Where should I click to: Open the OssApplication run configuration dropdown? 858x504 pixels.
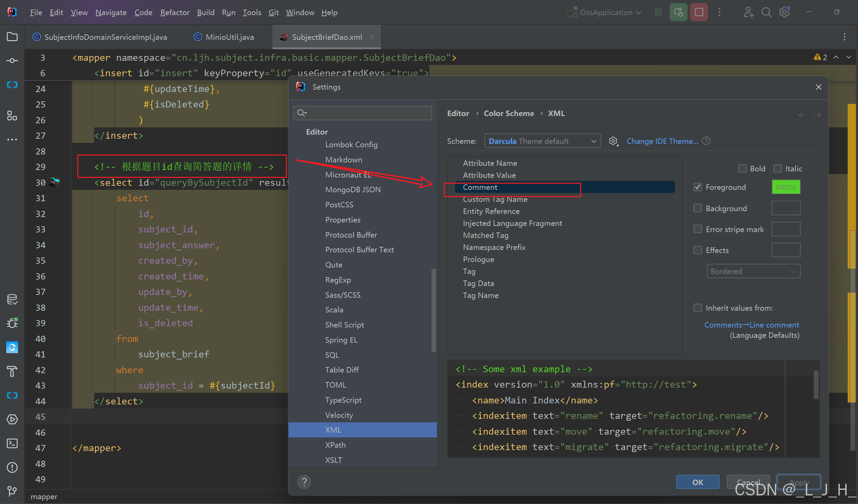[x=607, y=12]
